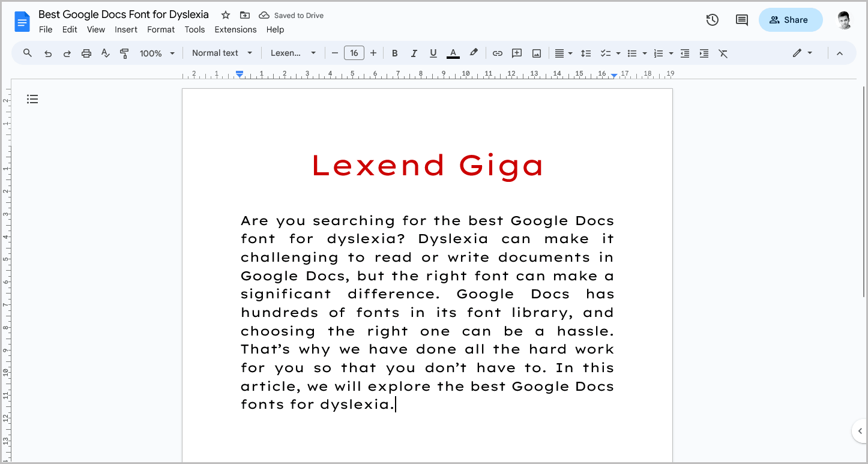Click the document title field
868x464 pixels.
[124, 14]
